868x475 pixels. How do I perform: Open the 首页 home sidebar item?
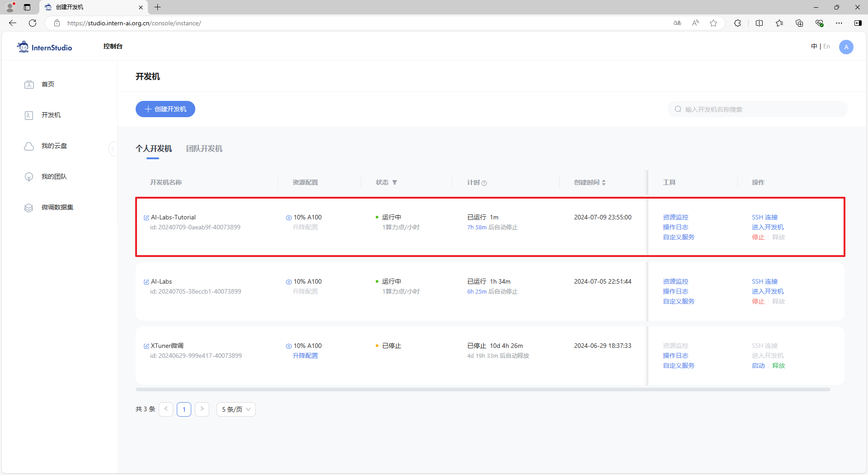[x=48, y=84]
